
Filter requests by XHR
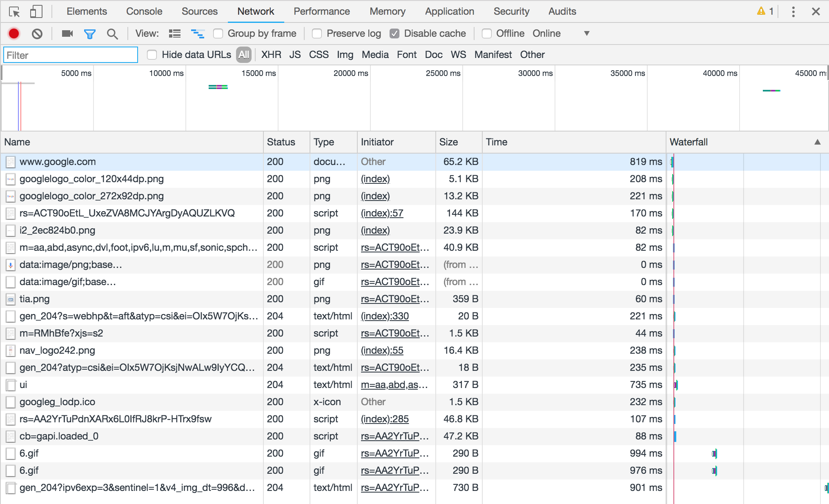point(271,55)
